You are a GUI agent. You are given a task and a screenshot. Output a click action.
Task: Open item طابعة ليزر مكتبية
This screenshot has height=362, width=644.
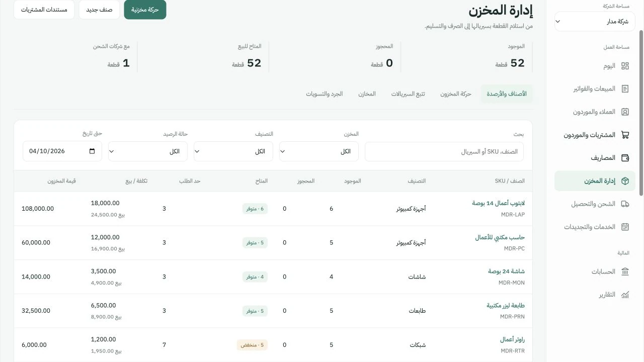pyautogui.click(x=506, y=306)
